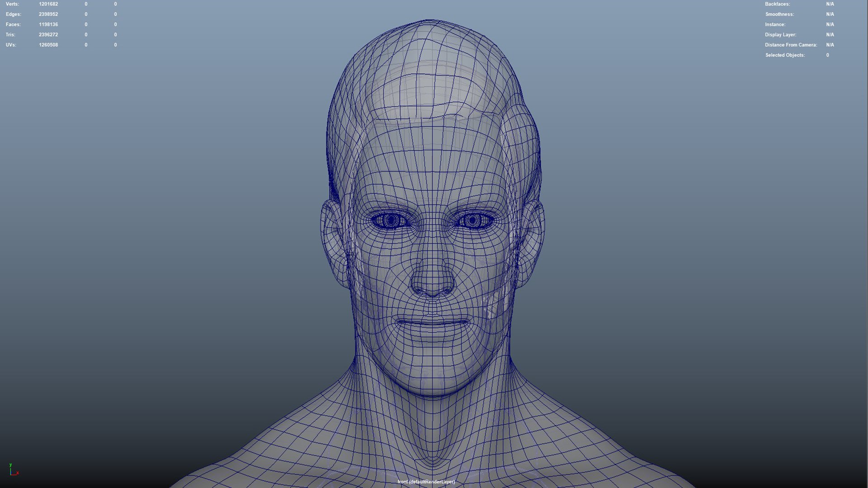This screenshot has width=868, height=488.
Task: Click the Verts: label in heads-up display
Action: point(13,4)
